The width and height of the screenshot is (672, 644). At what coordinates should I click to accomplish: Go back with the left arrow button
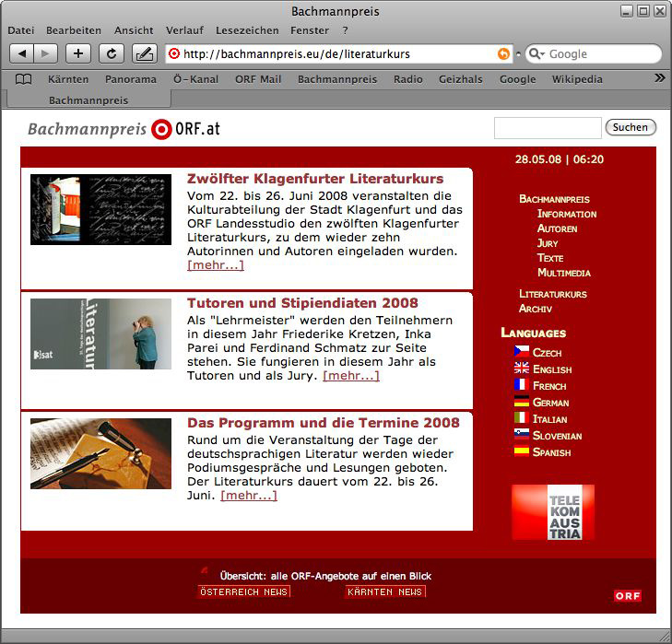21,53
